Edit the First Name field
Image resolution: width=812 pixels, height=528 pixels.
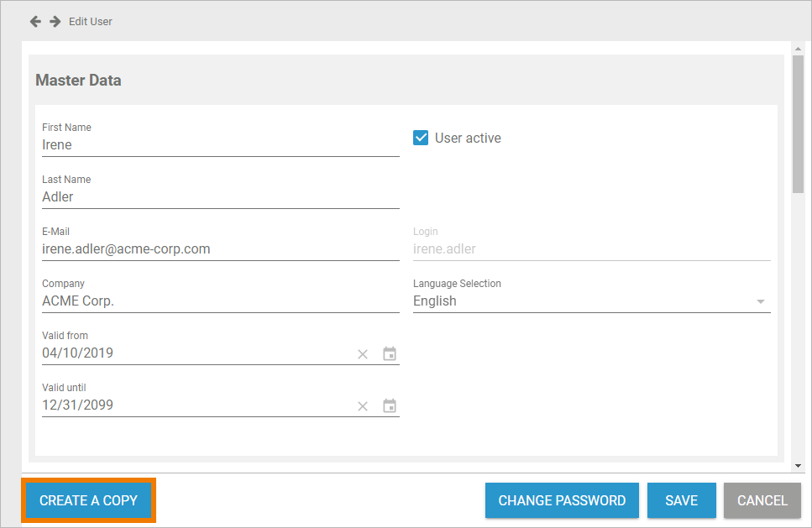(x=220, y=145)
